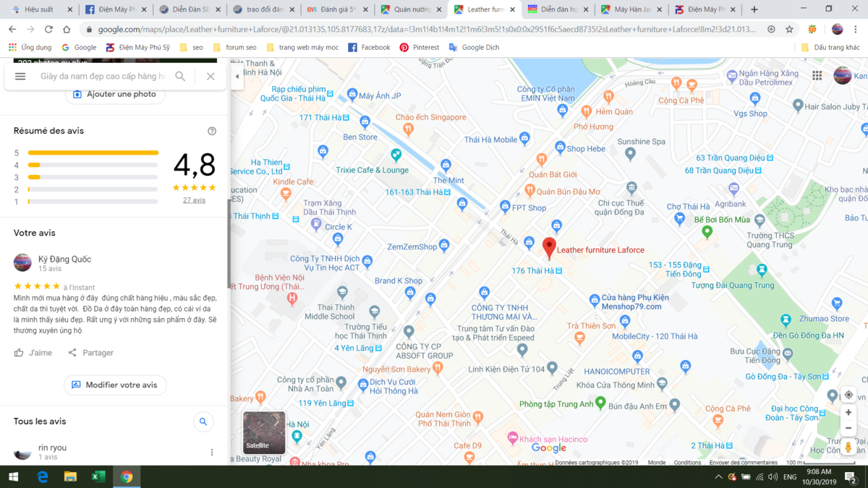Screen dimensions: 868x488
Task: Click the 5-star rating bar
Action: tap(93, 153)
